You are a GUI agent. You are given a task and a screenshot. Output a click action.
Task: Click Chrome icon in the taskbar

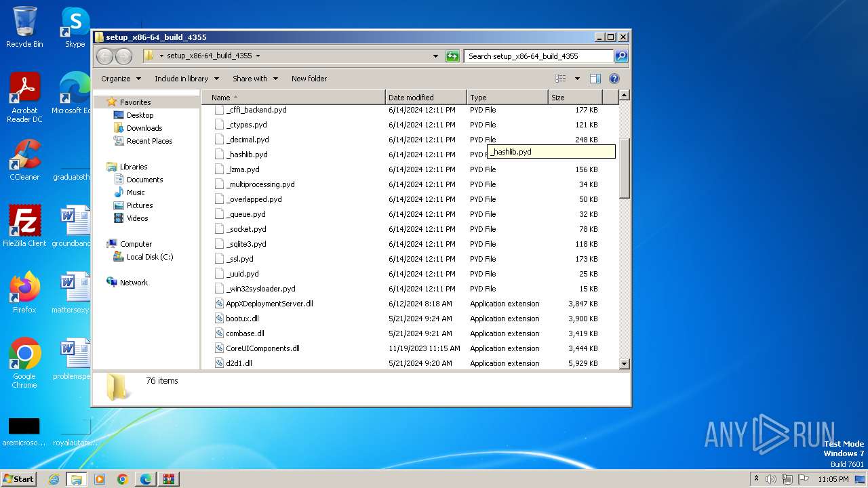pyautogui.click(x=123, y=479)
